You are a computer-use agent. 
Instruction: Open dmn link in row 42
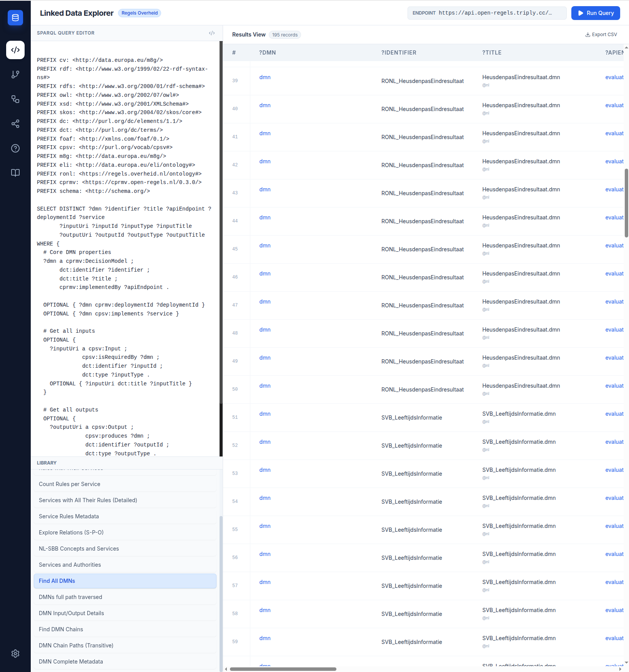pyautogui.click(x=265, y=161)
